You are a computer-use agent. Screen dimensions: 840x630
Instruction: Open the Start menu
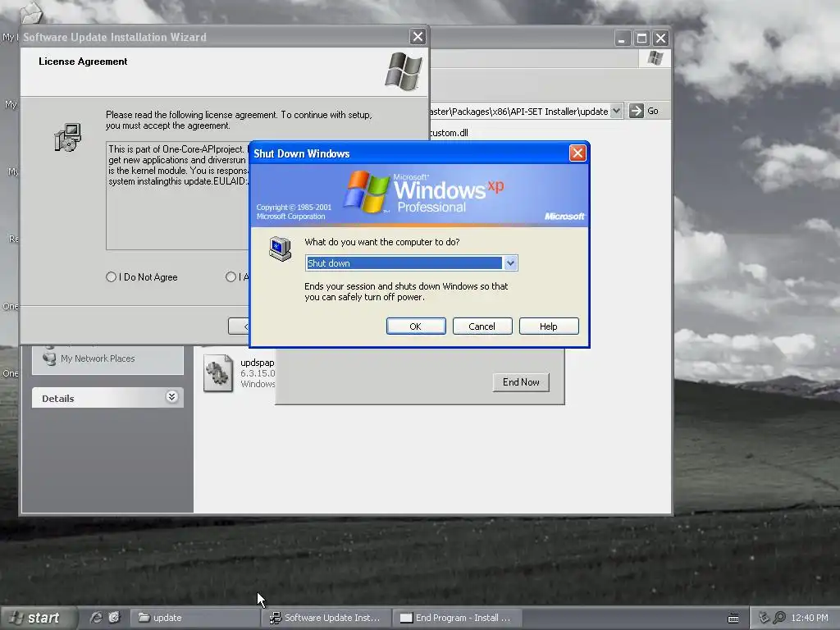(39, 618)
